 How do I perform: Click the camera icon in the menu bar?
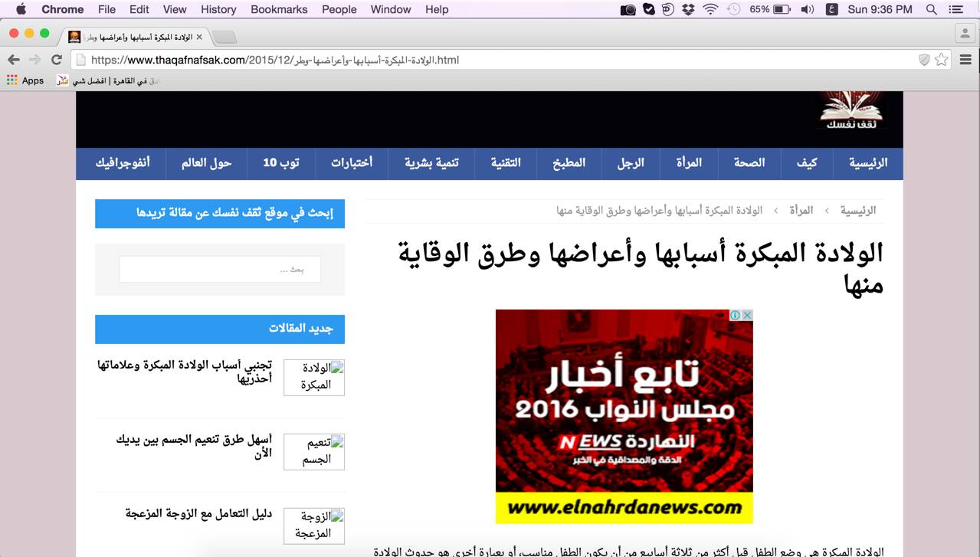click(628, 9)
